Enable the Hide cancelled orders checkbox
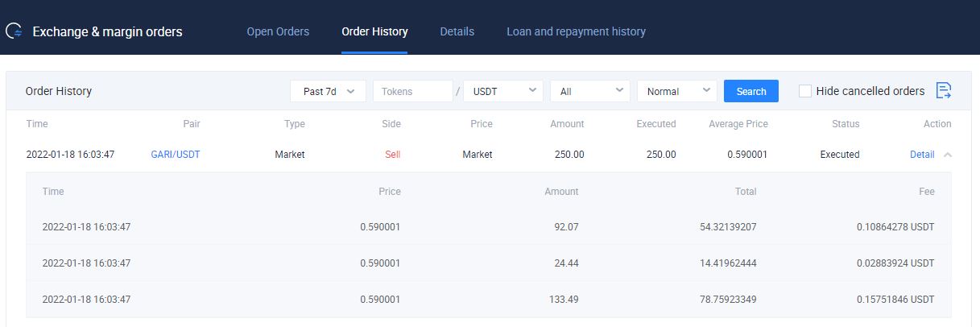The width and height of the screenshot is (980, 327). 804,91
